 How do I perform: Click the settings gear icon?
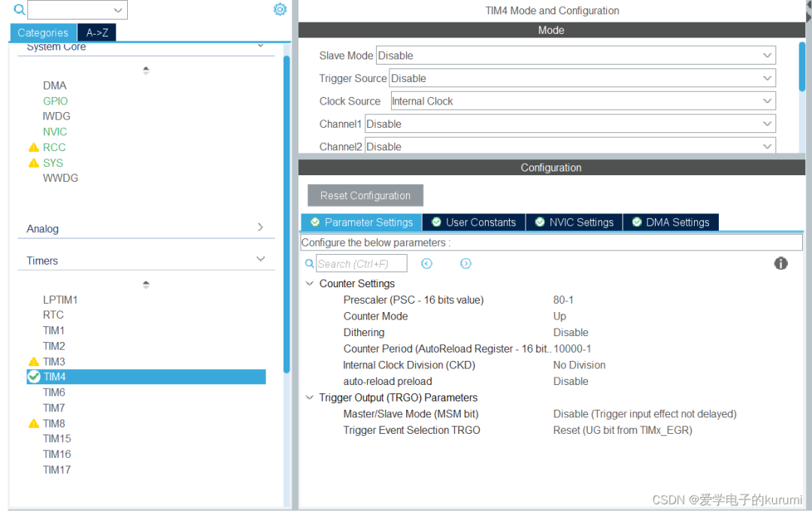point(280,10)
